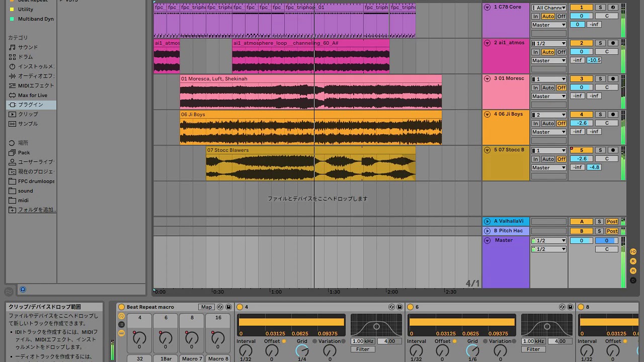Unfold track 1 C78 Core
Viewport: 644px width, 362px height.
[487, 8]
